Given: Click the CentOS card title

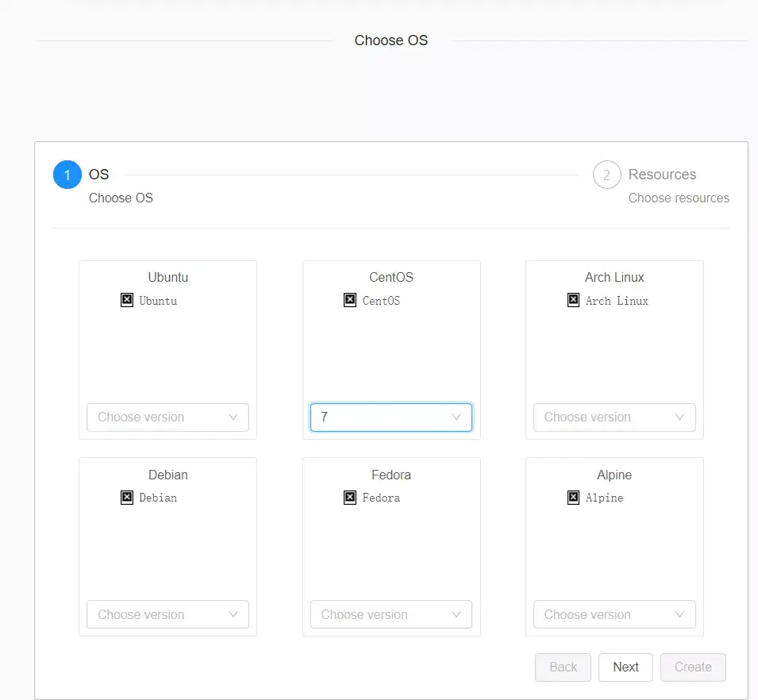Looking at the screenshot, I should [x=391, y=278].
